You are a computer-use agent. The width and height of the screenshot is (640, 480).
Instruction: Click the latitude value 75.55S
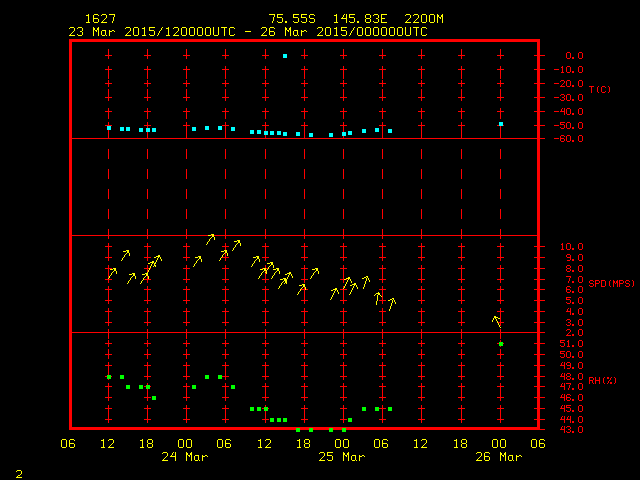(x=290, y=19)
